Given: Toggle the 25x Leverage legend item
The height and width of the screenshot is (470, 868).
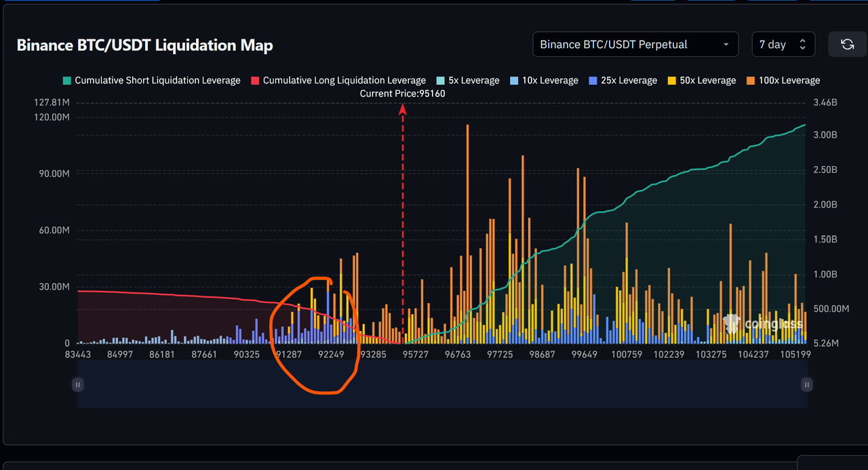Looking at the screenshot, I should [623, 80].
